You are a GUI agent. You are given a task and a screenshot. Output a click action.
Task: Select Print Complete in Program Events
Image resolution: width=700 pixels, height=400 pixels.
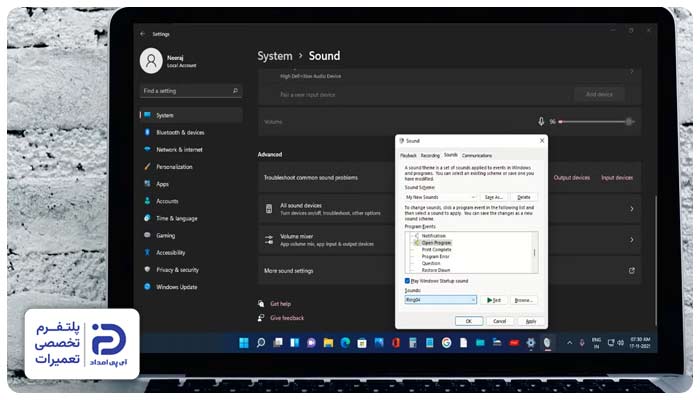[x=436, y=250]
